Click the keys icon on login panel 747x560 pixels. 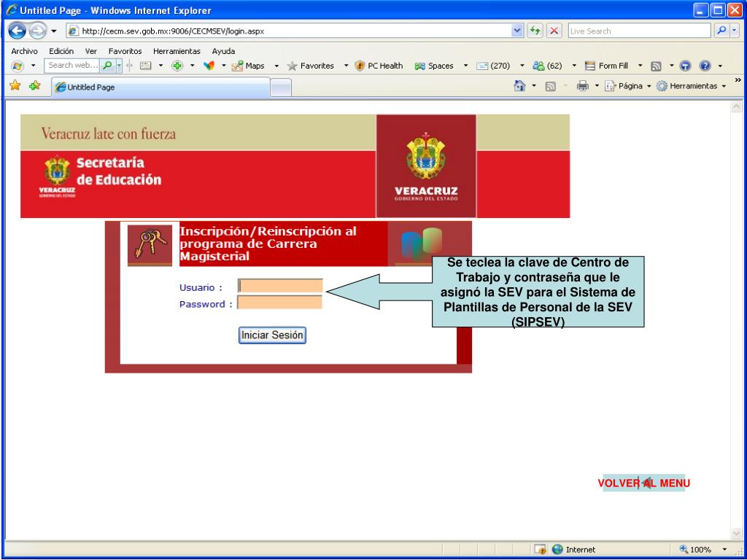tap(150, 245)
